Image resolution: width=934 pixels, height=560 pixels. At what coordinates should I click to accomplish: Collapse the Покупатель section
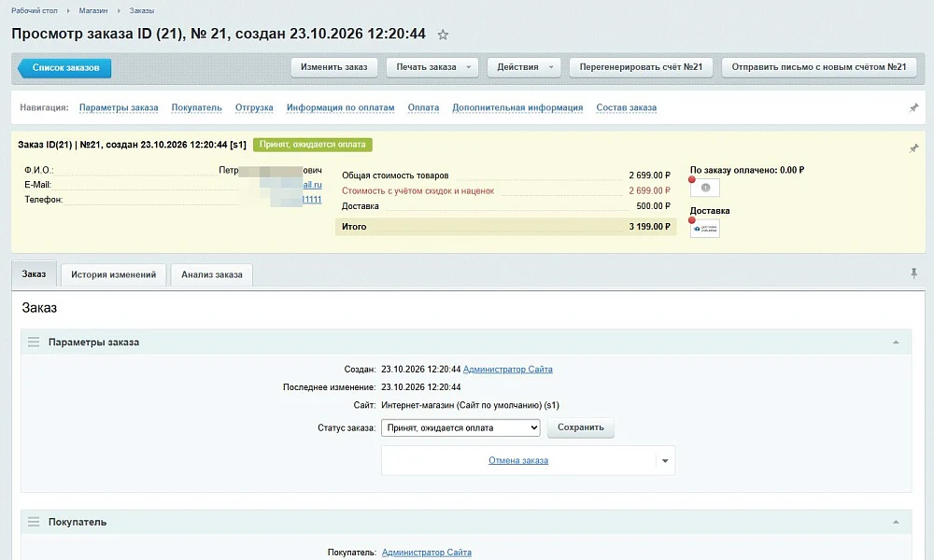click(896, 522)
